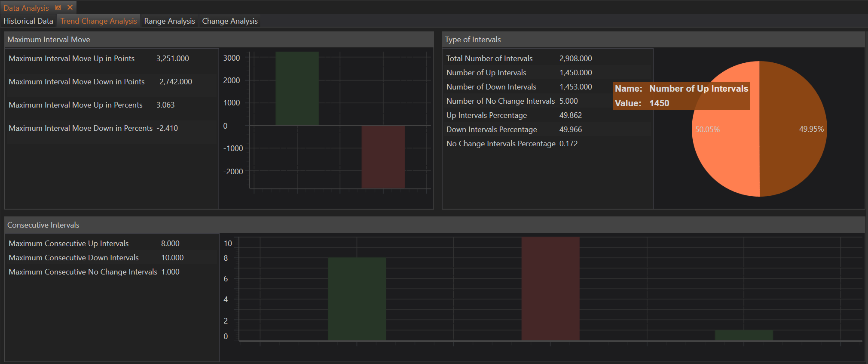Click the tall red bar in Consecutive Intervals chart
The height and width of the screenshot is (364, 868).
pyautogui.click(x=550, y=288)
